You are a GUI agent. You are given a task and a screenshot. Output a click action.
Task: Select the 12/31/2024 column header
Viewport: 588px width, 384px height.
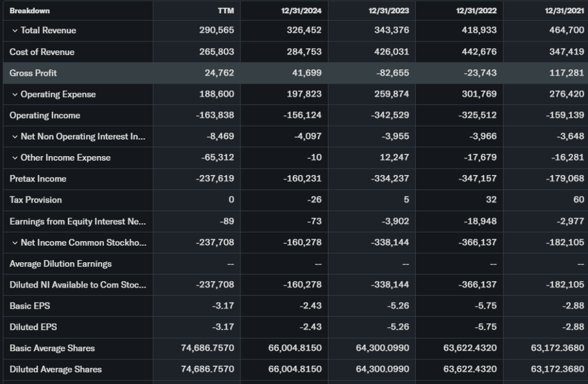[x=301, y=10]
